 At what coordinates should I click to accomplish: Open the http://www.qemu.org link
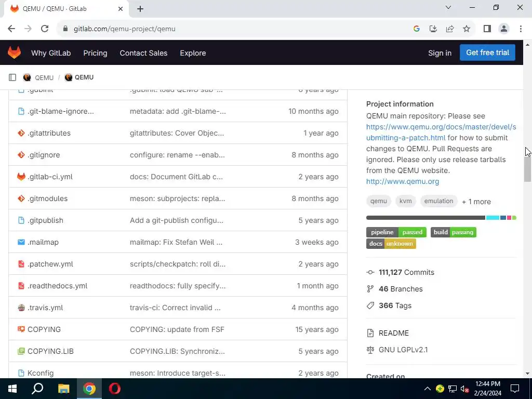click(403, 181)
